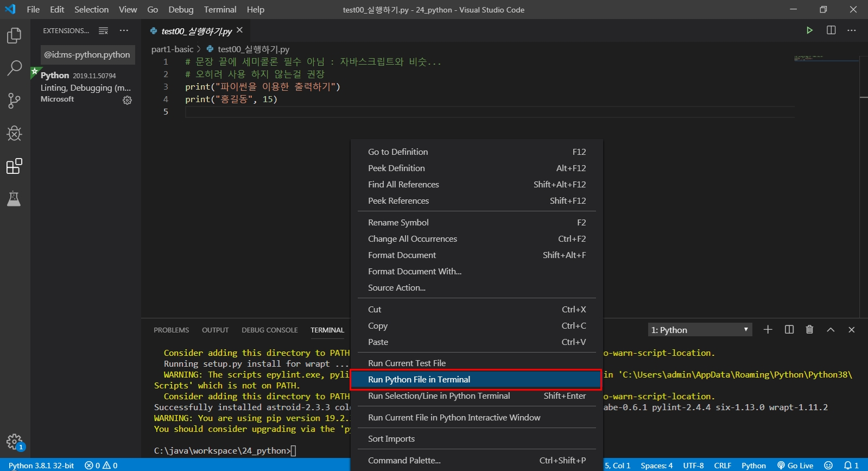Switch to the PROBLEMS panel tab
The image size is (868, 471).
171,330
